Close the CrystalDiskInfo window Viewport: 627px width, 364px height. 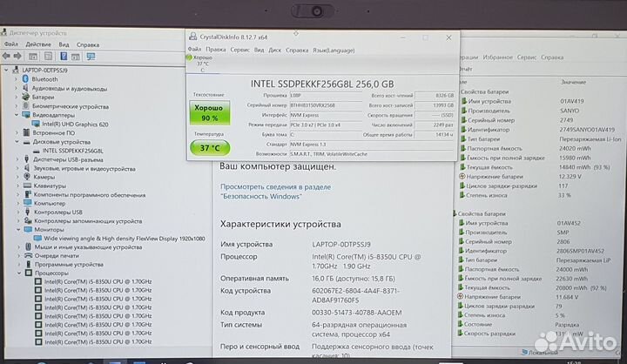(x=448, y=37)
